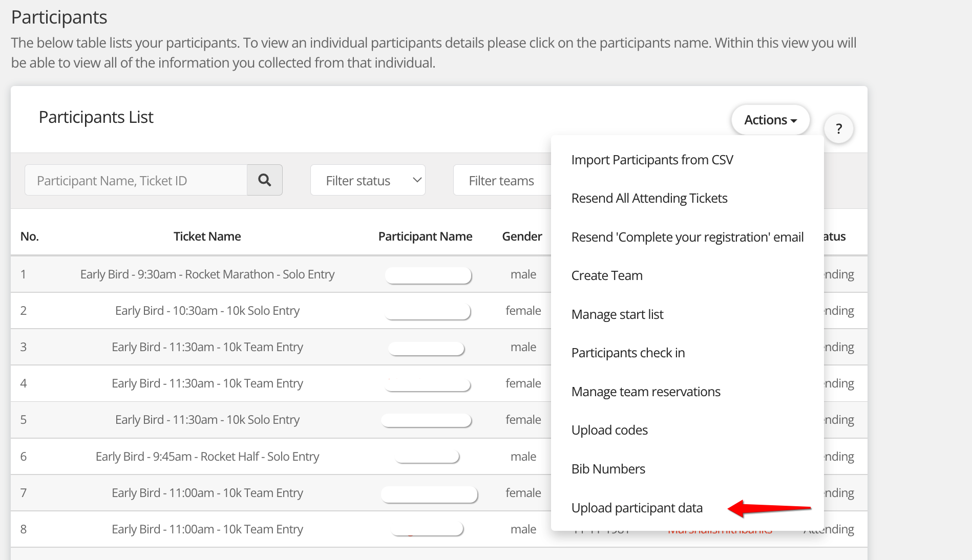Select Participants check in option
Image resolution: width=972 pixels, height=560 pixels.
[x=628, y=353]
